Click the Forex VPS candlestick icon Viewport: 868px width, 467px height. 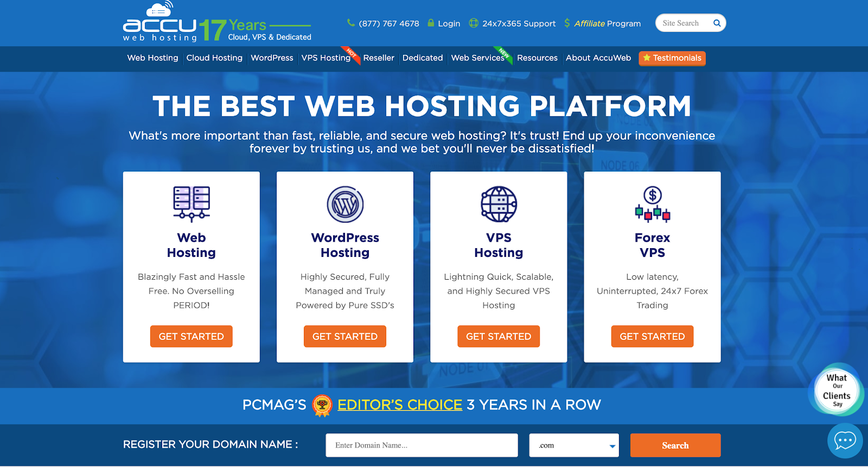coord(653,204)
